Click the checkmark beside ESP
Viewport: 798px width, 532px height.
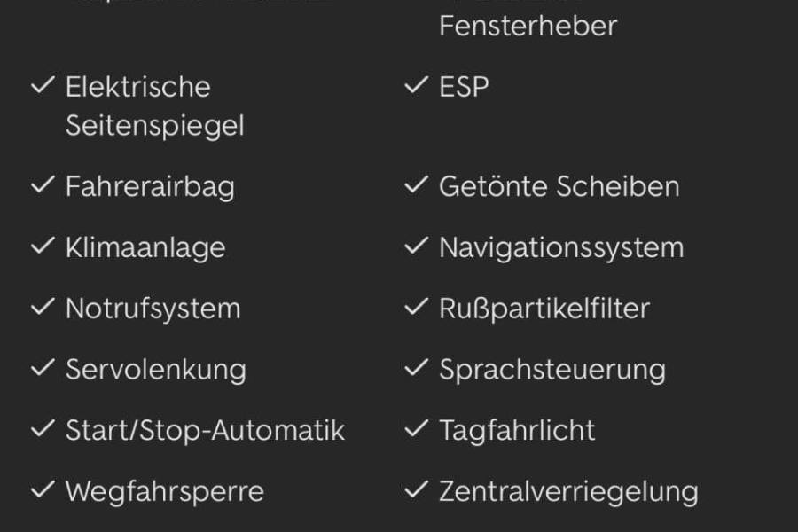tap(416, 86)
